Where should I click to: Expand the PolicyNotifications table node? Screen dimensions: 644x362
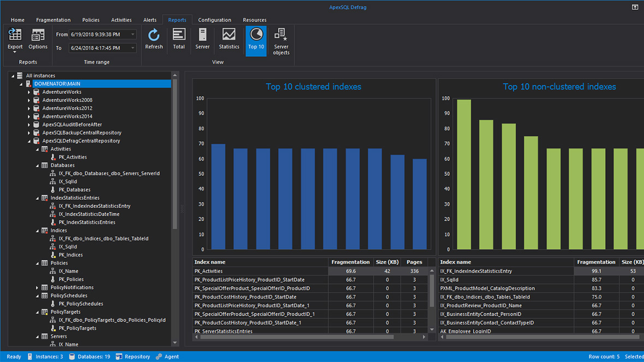point(36,287)
